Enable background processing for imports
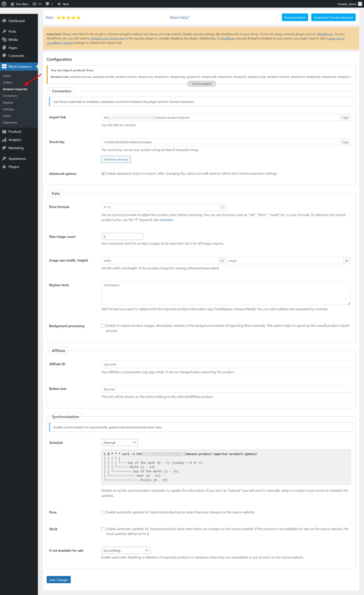The image size is (364, 595). coord(103,326)
